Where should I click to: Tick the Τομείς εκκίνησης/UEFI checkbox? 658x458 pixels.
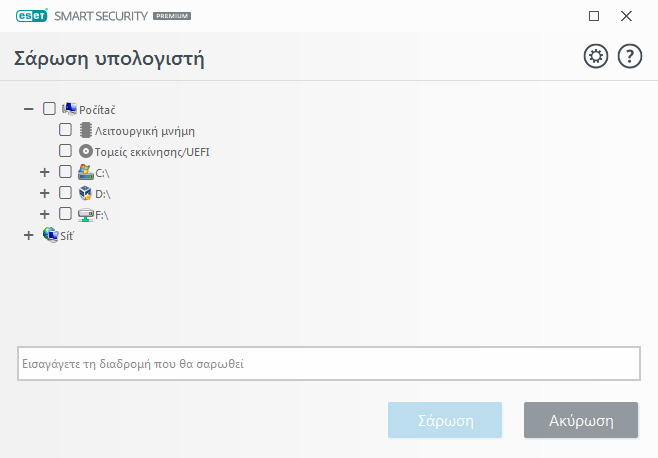pos(65,151)
